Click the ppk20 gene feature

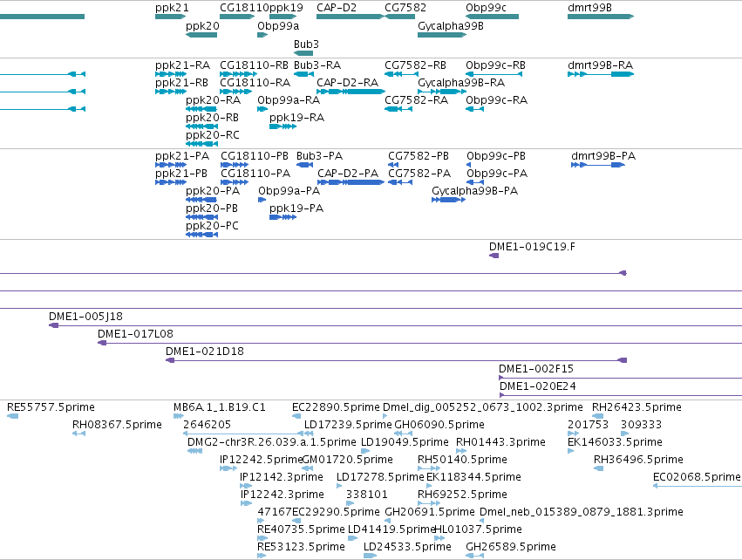click(201, 35)
